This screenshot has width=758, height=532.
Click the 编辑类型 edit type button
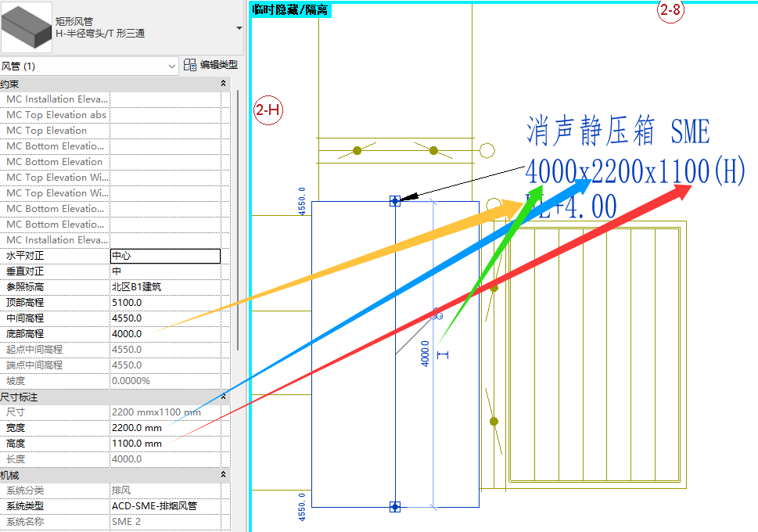210,66
